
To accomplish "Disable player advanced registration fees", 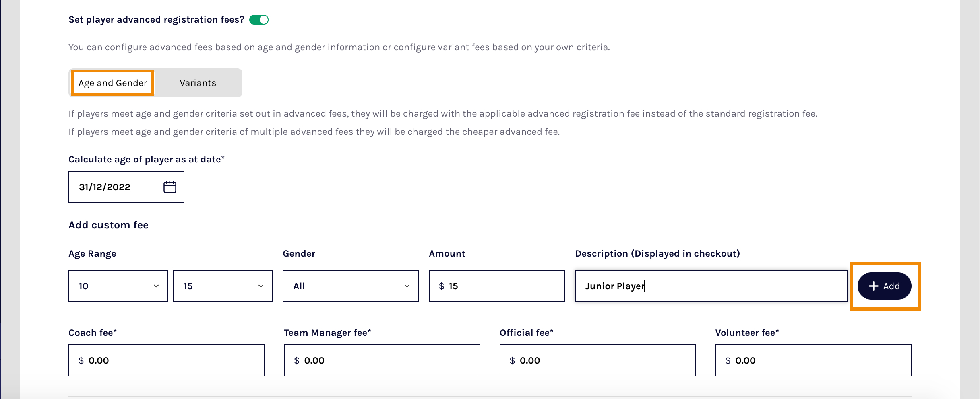I will click(260, 19).
